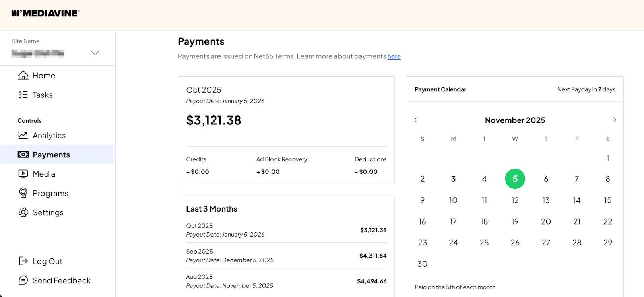Open the Aug 2025 payment row
Image resolution: width=644 pixels, height=297 pixels.
[x=286, y=281]
